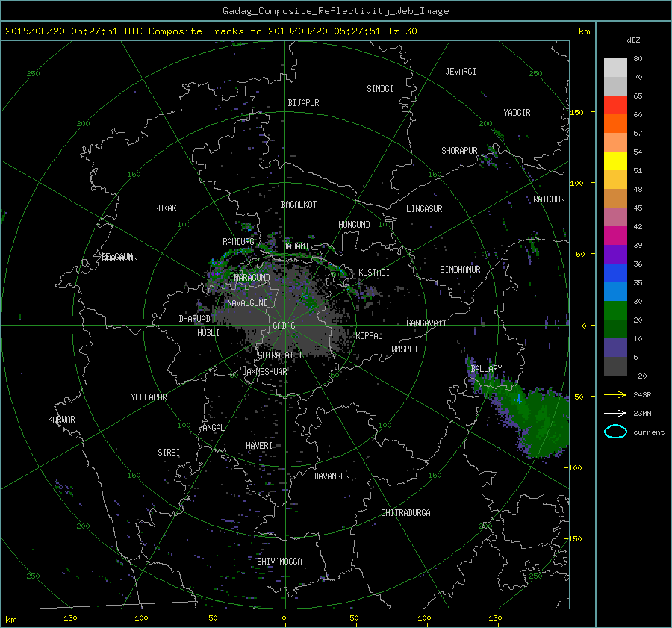Image resolution: width=672 pixels, height=628 pixels.
Task: Click the -150 tick on the bottom axis
Action: pyautogui.click(x=68, y=618)
